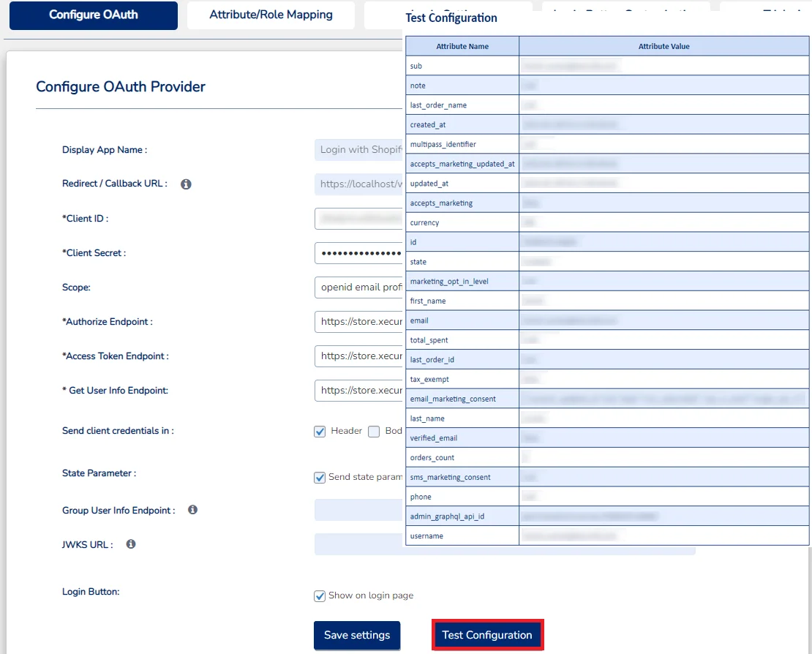Select the Scope input field
The image size is (812, 654).
tap(358, 287)
